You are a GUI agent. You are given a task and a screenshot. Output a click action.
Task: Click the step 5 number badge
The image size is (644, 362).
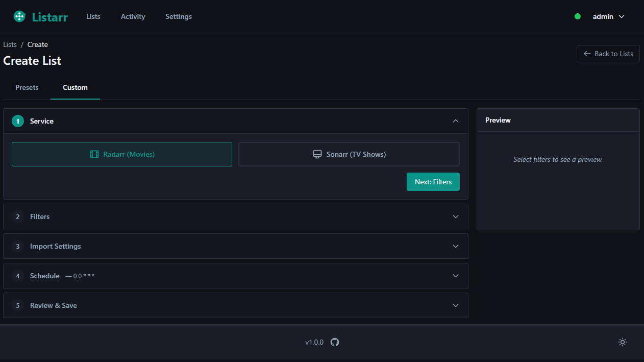click(x=18, y=305)
